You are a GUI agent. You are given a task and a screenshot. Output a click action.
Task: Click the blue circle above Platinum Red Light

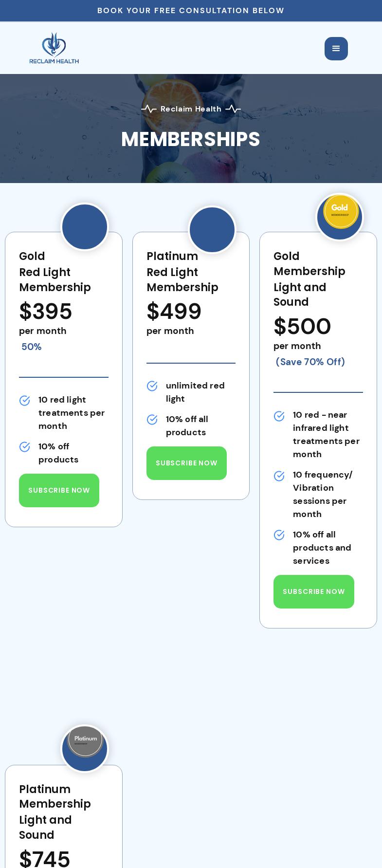(x=212, y=230)
